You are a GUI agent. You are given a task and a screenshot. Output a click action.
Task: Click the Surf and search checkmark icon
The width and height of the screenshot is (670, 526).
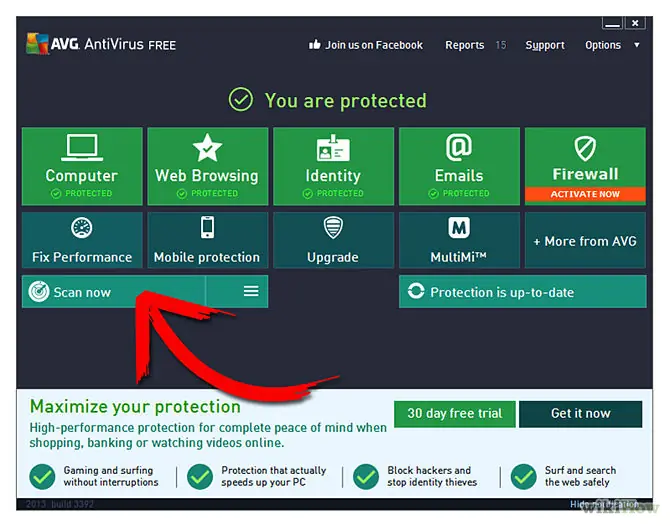[x=524, y=476]
